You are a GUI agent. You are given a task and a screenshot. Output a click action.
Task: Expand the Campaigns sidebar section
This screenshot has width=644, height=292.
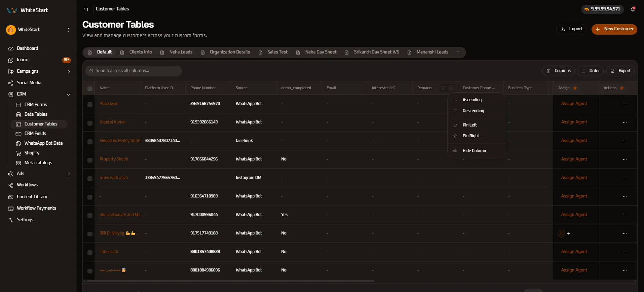(69, 71)
